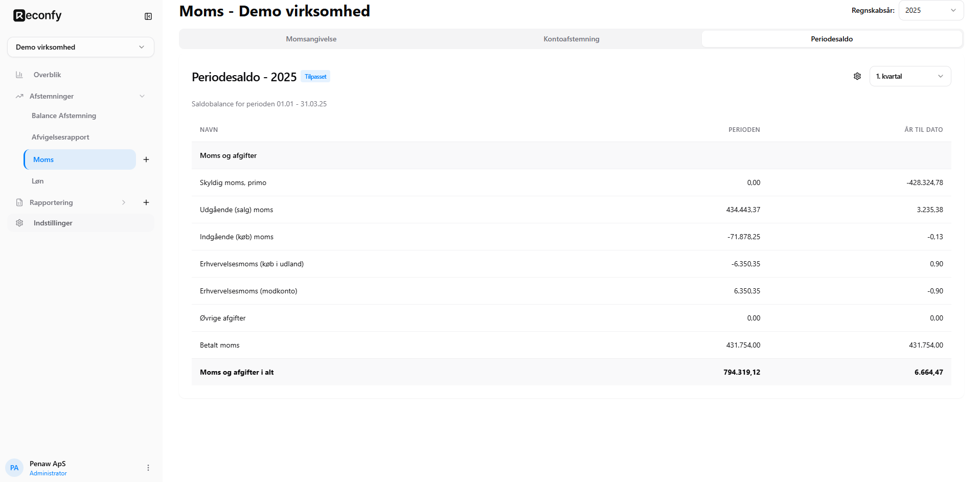This screenshot has width=980, height=482.
Task: Select the Øvrige afgifter row
Action: (x=572, y=318)
